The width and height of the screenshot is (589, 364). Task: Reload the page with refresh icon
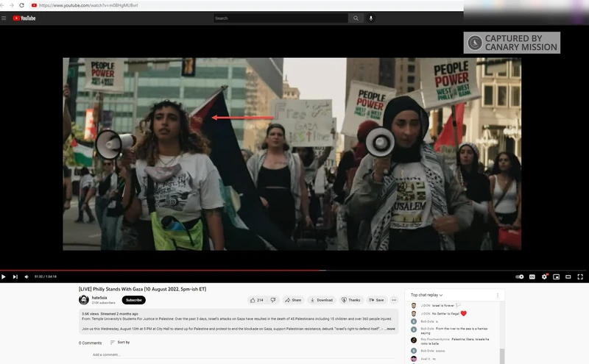(x=21, y=5)
